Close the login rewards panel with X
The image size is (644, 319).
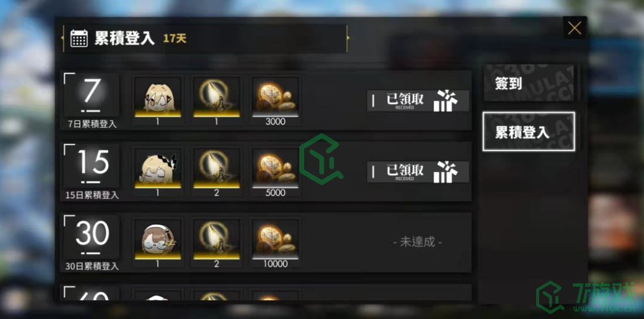(574, 28)
